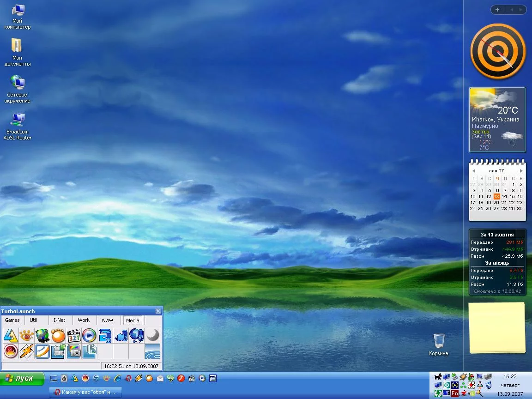
Task: Open resize arrows icon in TurboLaunch
Action: (58, 351)
